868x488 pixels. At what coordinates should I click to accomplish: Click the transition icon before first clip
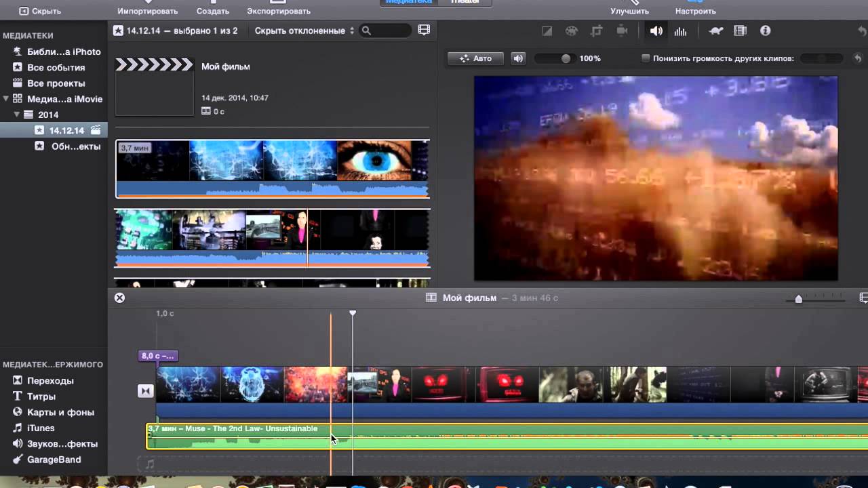tap(146, 391)
